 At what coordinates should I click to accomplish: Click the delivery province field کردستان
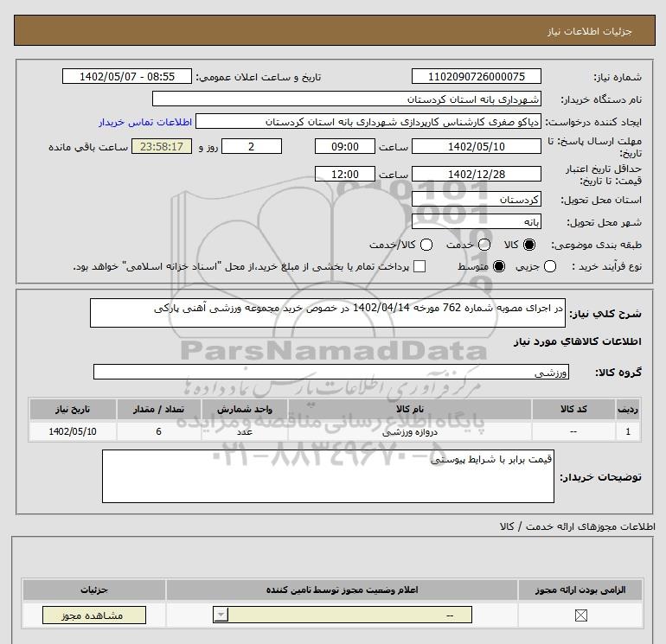point(476,199)
